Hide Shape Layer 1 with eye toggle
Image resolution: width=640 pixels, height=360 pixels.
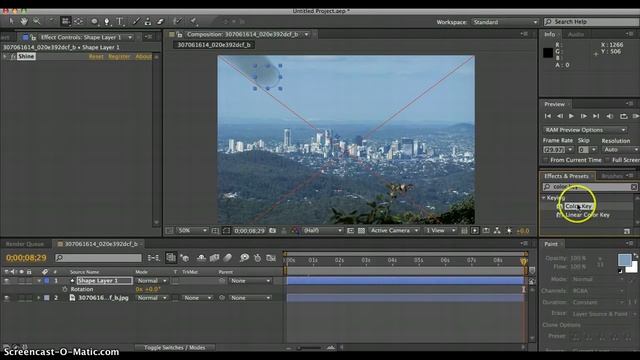6,281
